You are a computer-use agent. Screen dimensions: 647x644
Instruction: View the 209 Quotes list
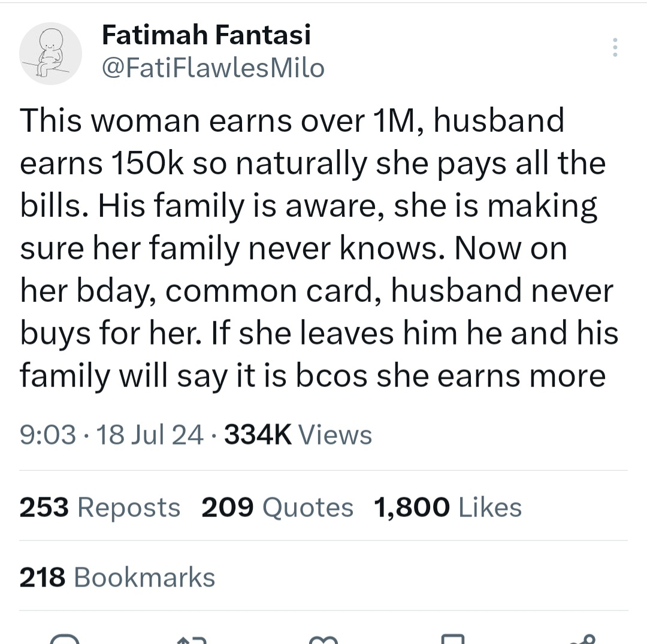[277, 508]
